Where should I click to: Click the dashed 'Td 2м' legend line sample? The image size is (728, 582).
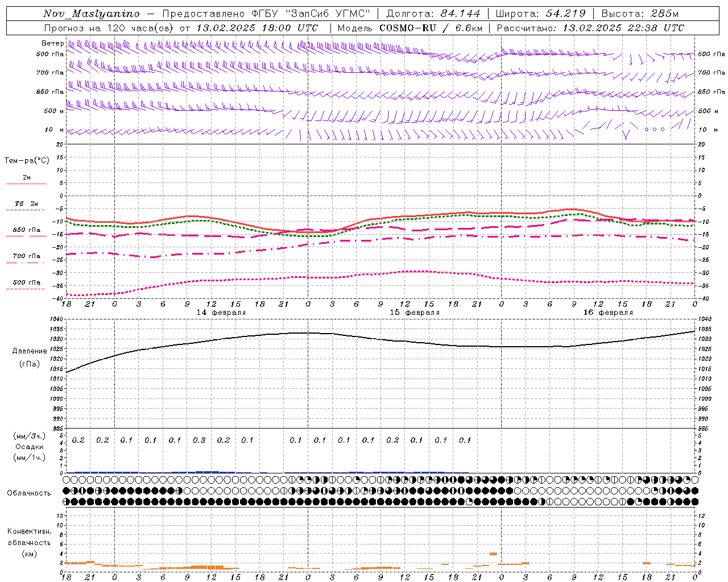25,210
